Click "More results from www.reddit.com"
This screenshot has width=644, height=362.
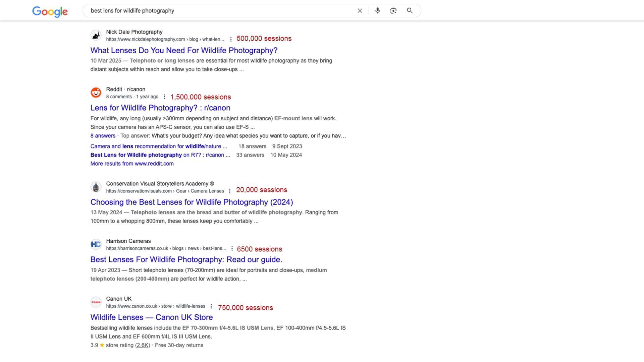132,164
